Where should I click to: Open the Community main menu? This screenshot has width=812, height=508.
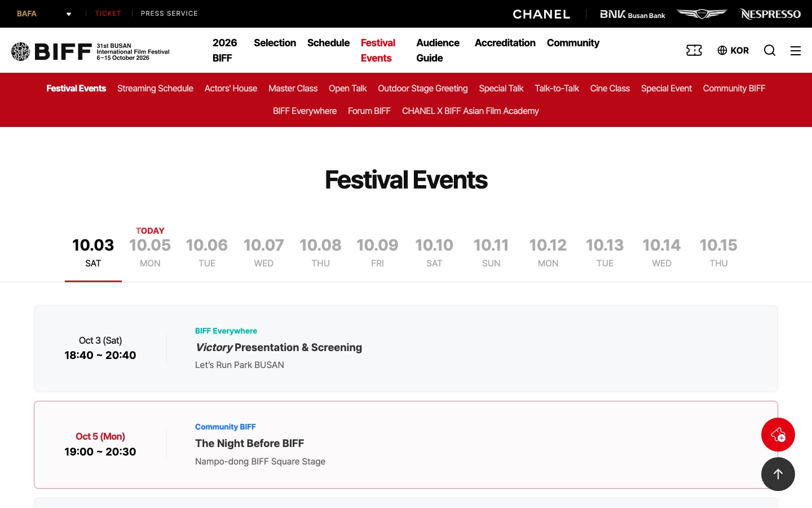(573, 43)
